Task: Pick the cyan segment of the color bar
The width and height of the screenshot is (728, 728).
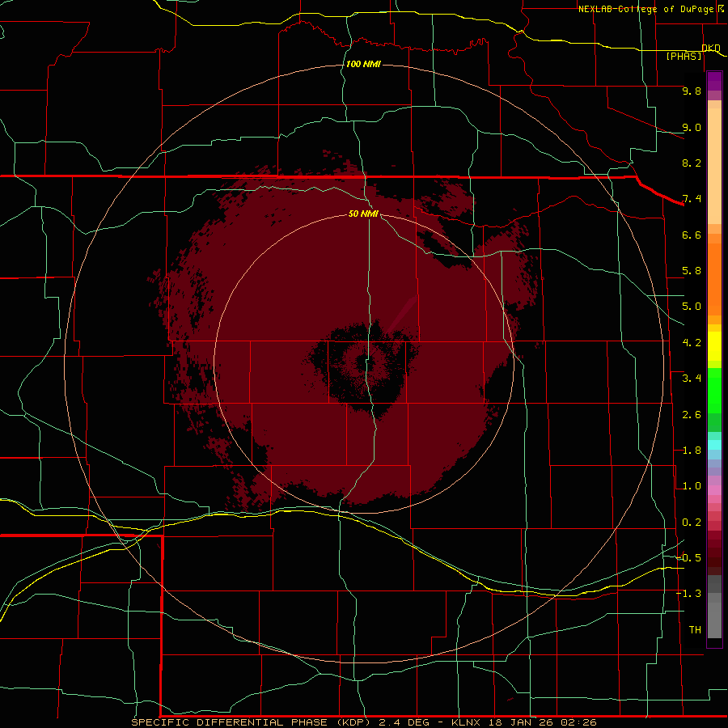Action: [714, 445]
